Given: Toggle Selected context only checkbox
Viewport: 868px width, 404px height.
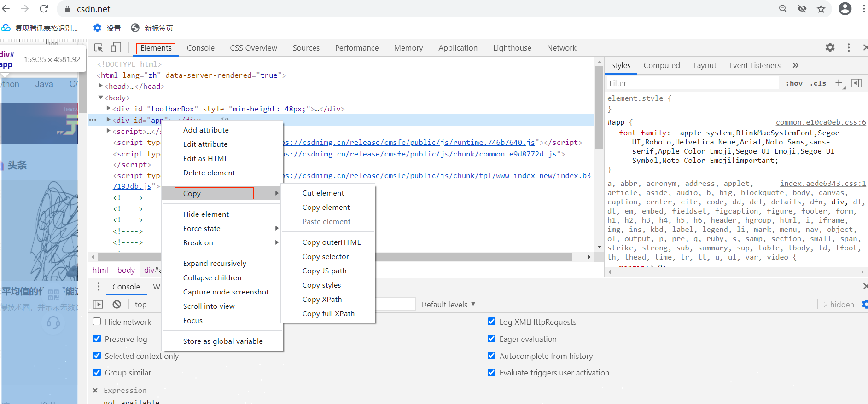Looking at the screenshot, I should (97, 356).
